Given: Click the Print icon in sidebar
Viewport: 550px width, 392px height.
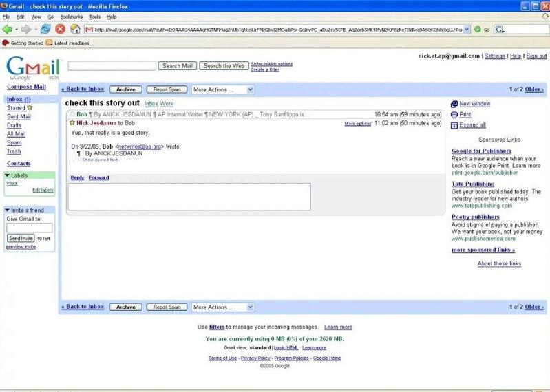Looking at the screenshot, I should [454, 115].
